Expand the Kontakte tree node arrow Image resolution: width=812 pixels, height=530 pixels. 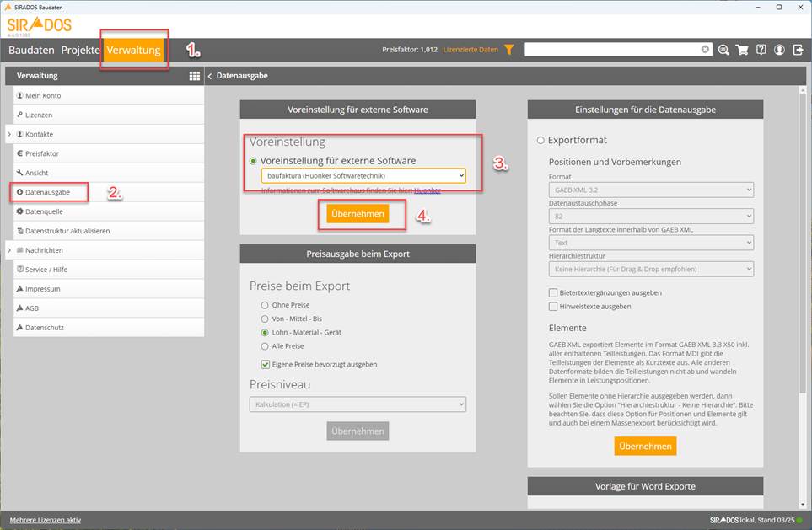[x=9, y=134]
